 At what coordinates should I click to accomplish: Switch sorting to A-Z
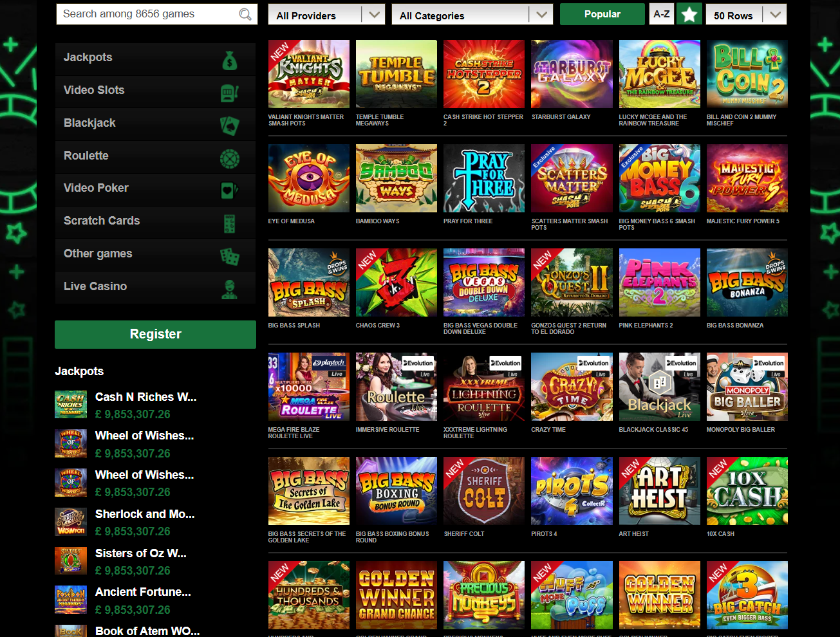pyautogui.click(x=662, y=14)
